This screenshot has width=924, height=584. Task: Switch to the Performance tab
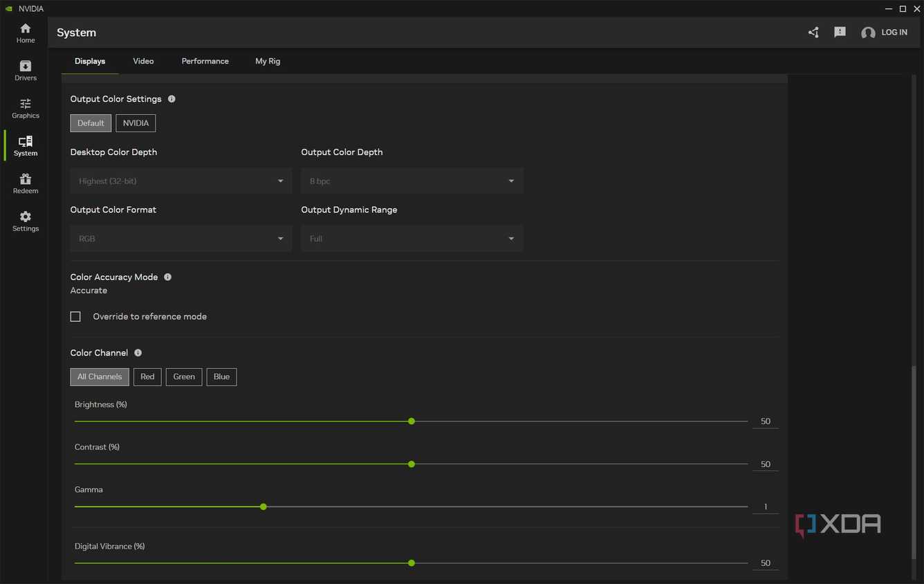pos(205,61)
